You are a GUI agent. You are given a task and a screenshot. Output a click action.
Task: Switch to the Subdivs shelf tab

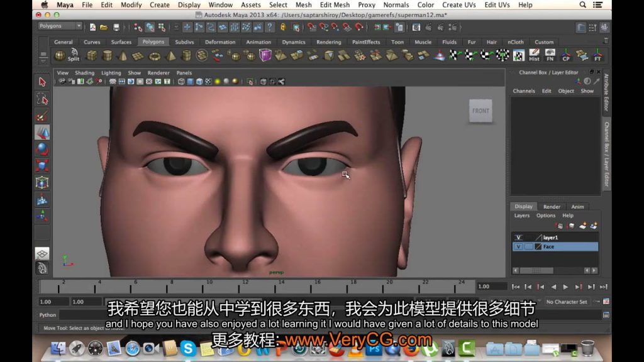pyautogui.click(x=184, y=42)
